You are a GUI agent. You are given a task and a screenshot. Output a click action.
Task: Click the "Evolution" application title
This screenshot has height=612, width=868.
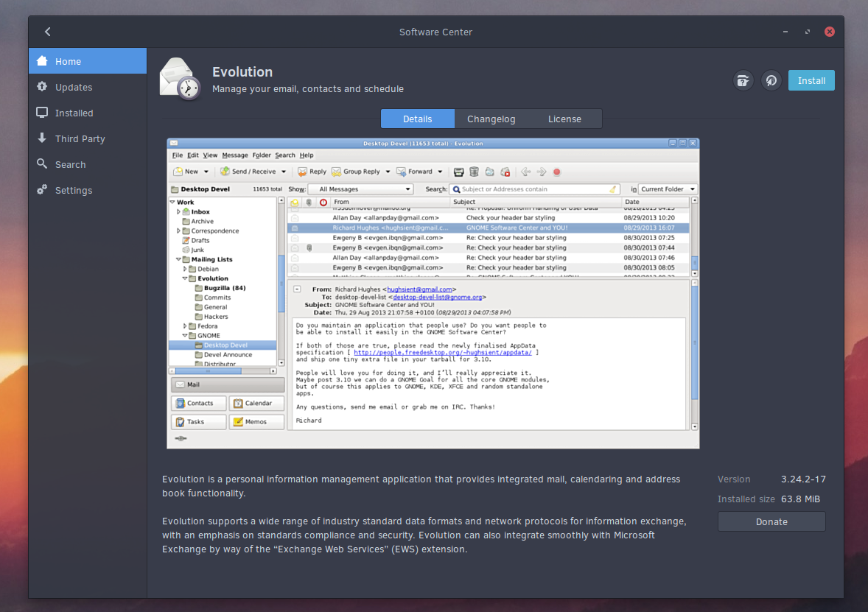click(242, 72)
